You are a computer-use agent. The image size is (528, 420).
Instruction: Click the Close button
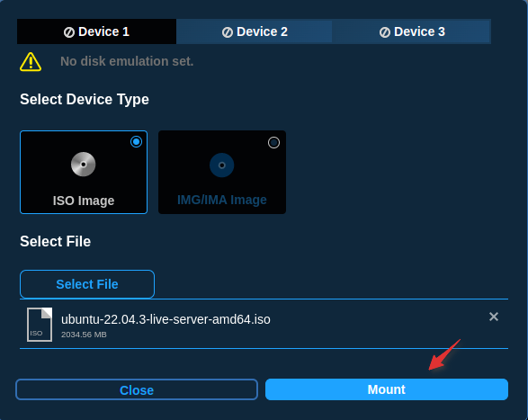click(137, 389)
